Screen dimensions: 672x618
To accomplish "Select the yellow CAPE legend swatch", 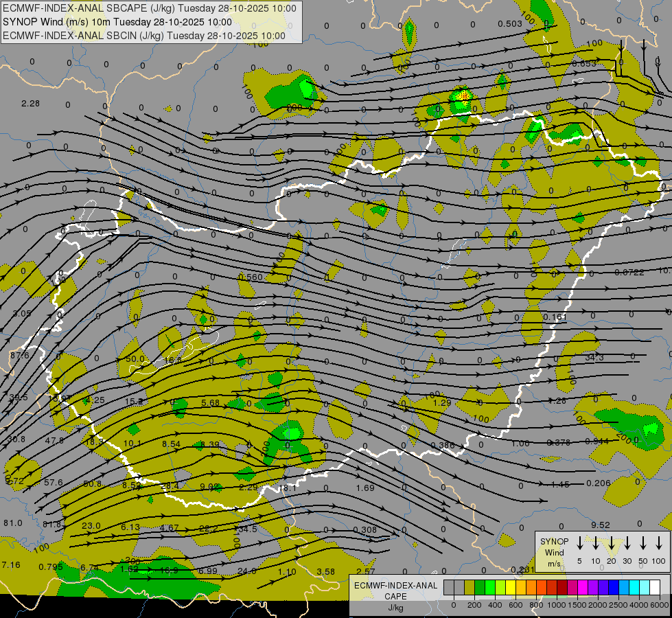I will pyautogui.click(x=511, y=587).
